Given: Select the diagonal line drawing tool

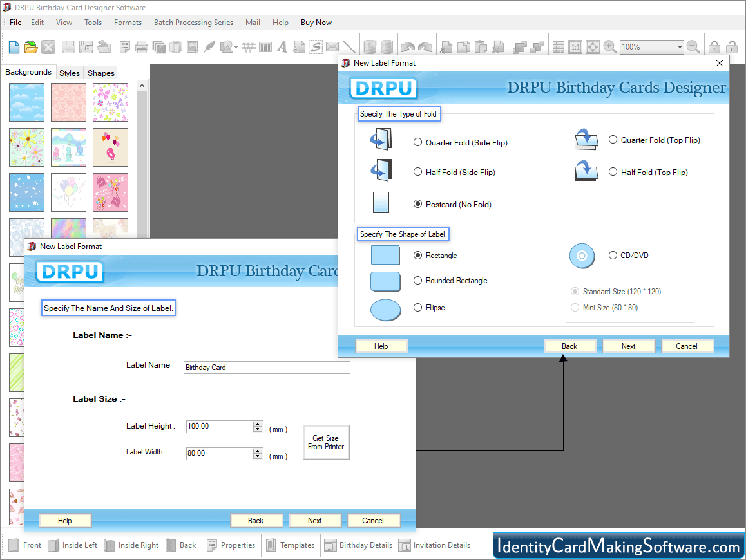Looking at the screenshot, I should click(349, 47).
